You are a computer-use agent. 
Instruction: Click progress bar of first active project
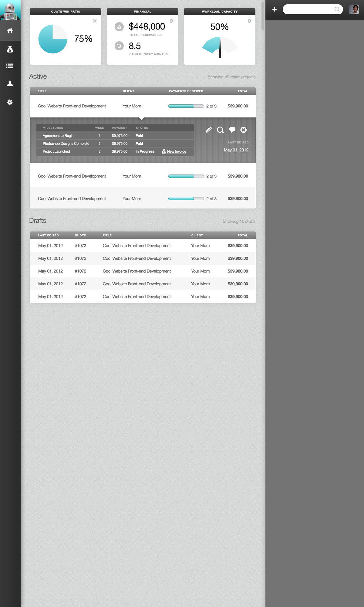(186, 106)
